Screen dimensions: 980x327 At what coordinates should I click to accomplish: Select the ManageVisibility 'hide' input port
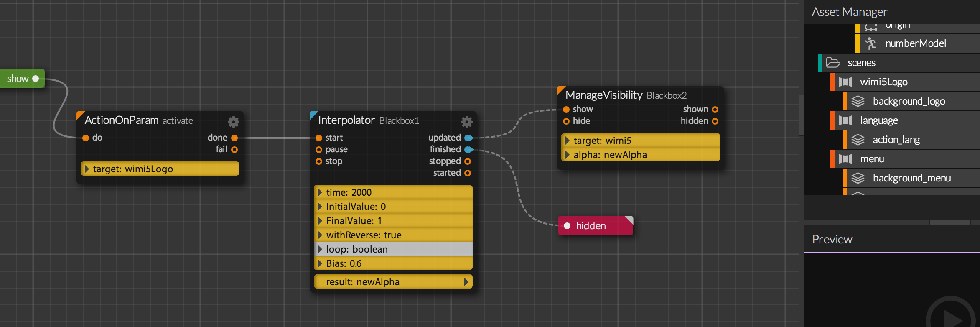[x=566, y=121]
